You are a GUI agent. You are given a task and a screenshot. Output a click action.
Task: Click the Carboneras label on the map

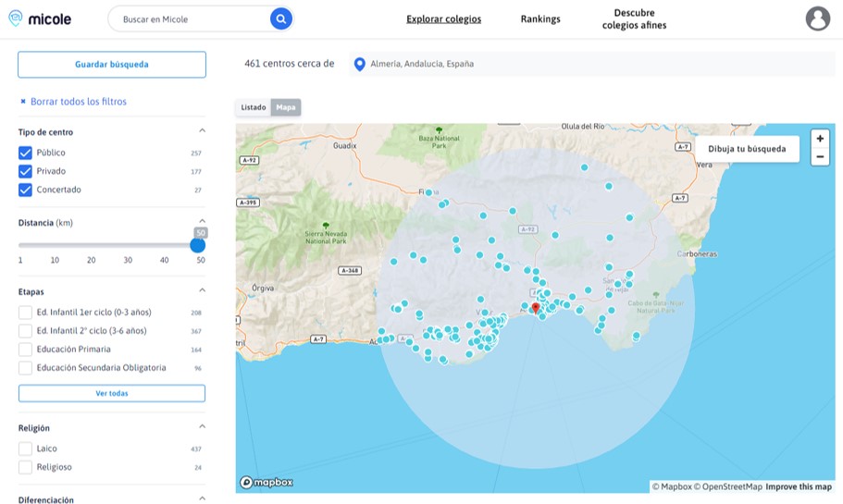point(697,253)
